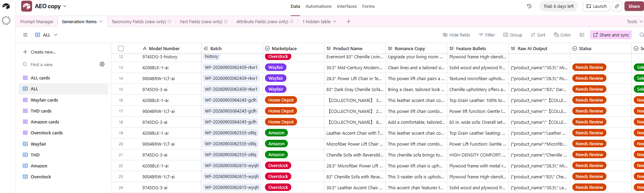644x193 pixels.
Task: Click Share and sync button
Action: click(x=611, y=35)
